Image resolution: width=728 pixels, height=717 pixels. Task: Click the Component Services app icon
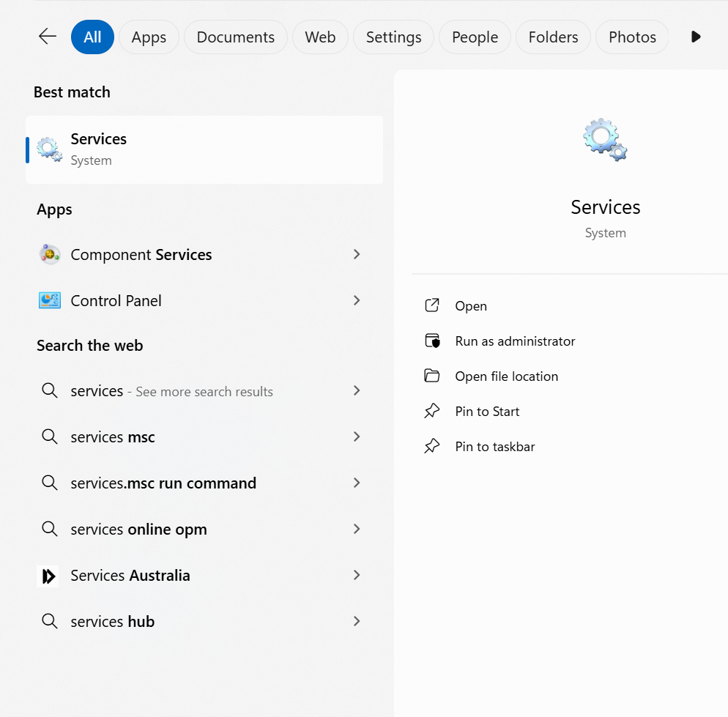[x=50, y=255]
